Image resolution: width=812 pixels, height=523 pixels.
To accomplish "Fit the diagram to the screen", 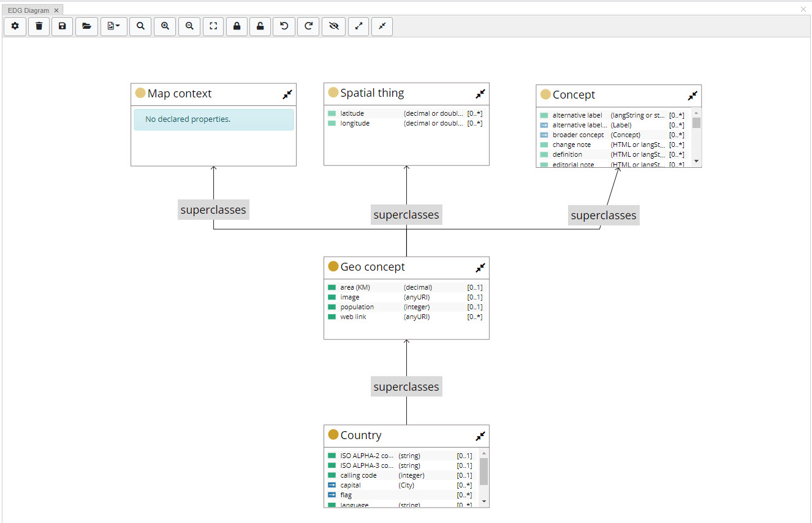I will (213, 26).
